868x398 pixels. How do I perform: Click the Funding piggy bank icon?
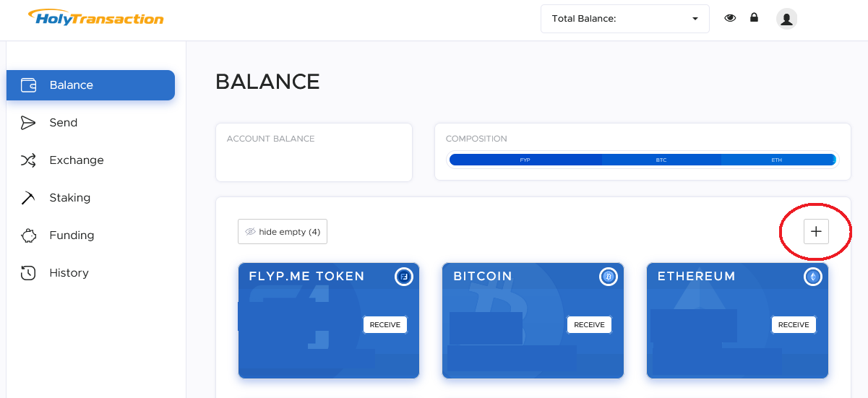pyautogui.click(x=28, y=235)
